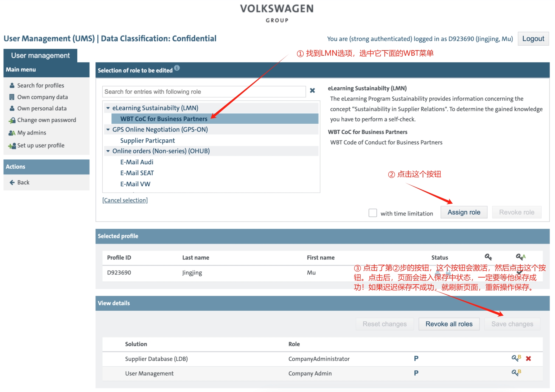Click the My admins icon
The height and width of the screenshot is (392, 555).
[12, 133]
